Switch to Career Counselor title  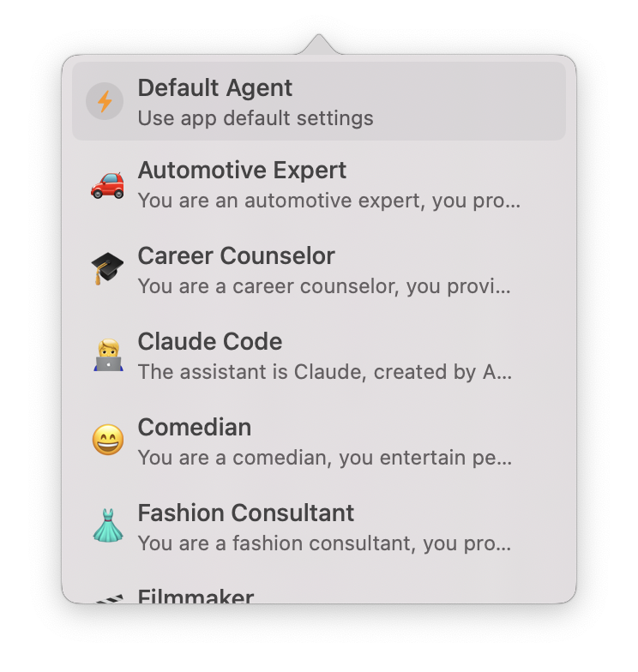(236, 256)
